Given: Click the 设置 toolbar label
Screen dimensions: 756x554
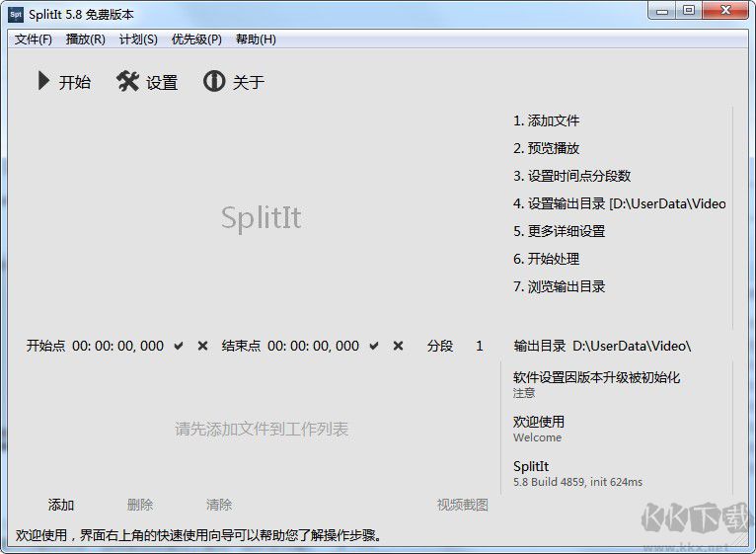Looking at the screenshot, I should [162, 83].
